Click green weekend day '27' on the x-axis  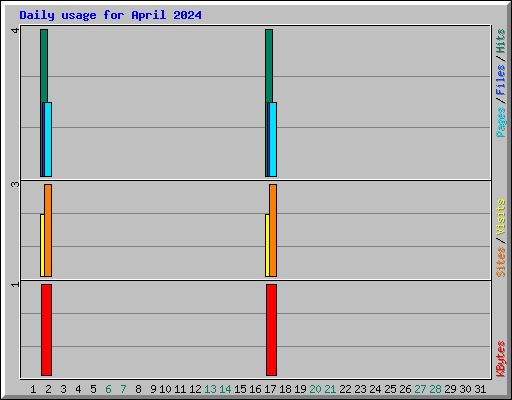(420, 389)
